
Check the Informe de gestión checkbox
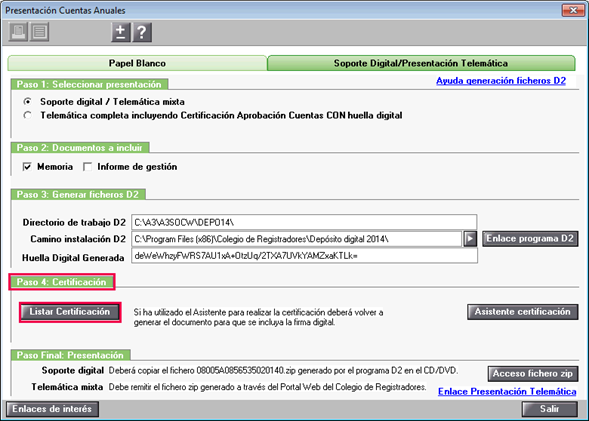pyautogui.click(x=88, y=166)
